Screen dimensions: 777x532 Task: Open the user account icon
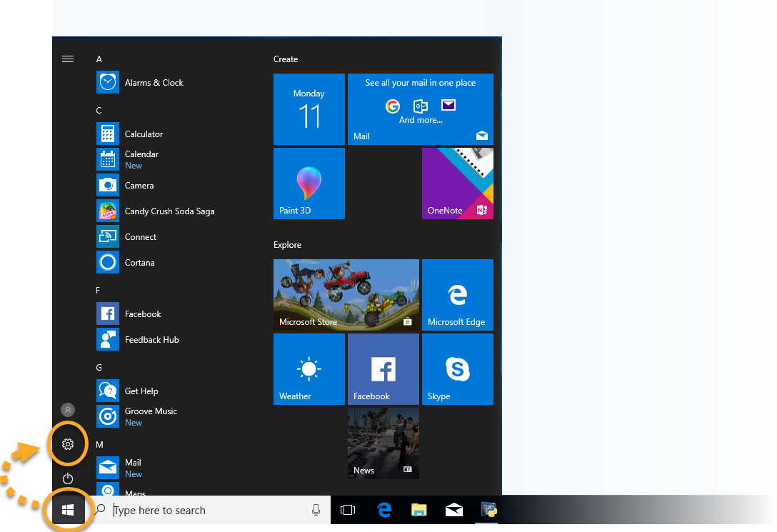coord(68,410)
